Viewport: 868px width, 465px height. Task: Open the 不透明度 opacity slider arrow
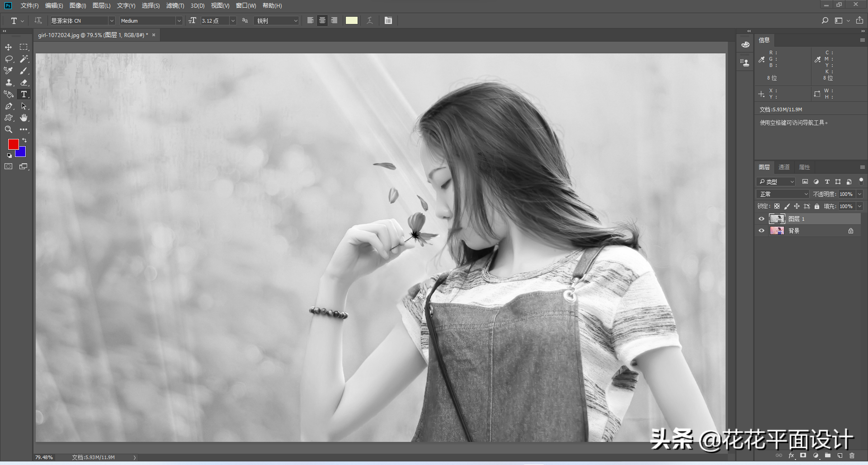(x=859, y=194)
